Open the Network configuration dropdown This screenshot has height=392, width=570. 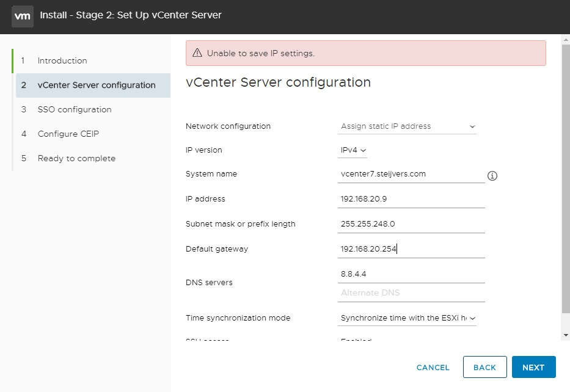[x=407, y=126]
